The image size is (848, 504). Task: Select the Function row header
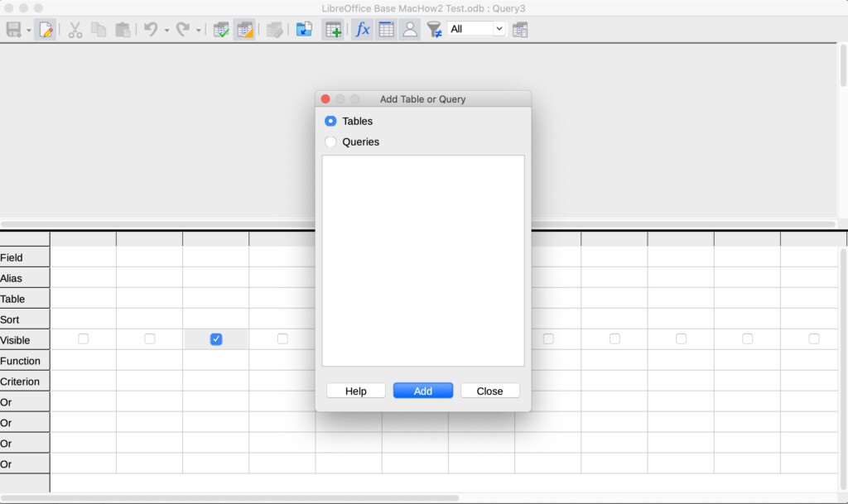[25, 360]
